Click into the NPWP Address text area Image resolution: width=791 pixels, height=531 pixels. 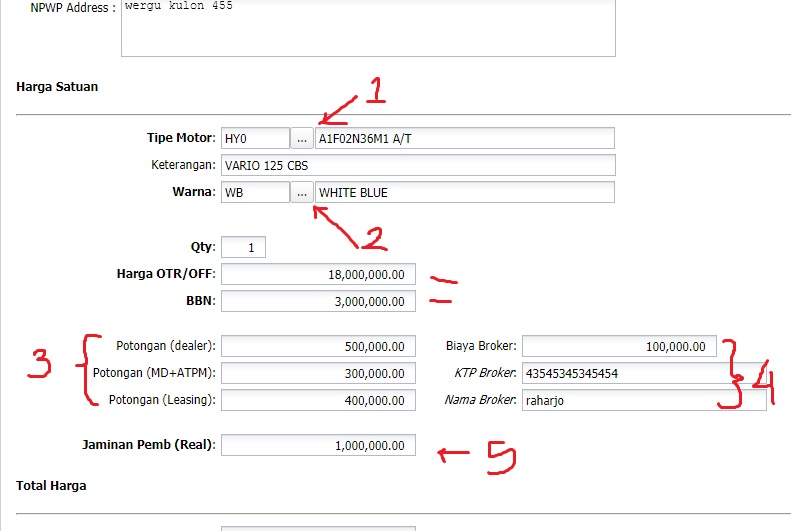[x=367, y=27]
